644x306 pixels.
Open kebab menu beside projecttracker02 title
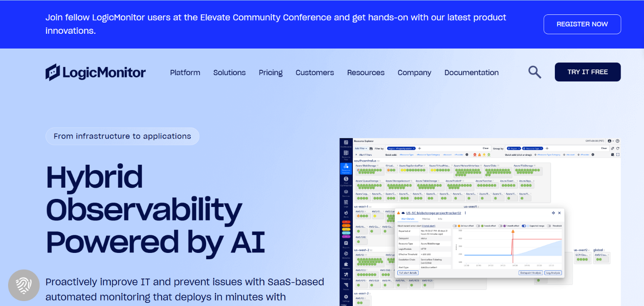tap(465, 213)
